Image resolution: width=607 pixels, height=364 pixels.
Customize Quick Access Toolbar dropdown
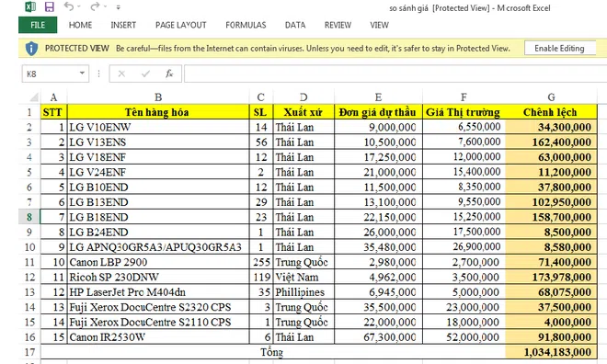click(x=118, y=7)
